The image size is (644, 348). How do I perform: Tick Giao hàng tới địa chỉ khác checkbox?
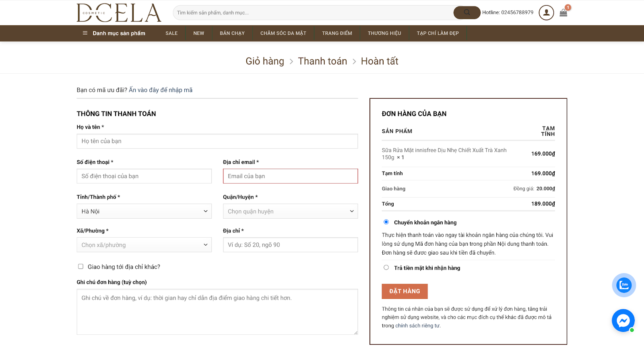pos(81,267)
